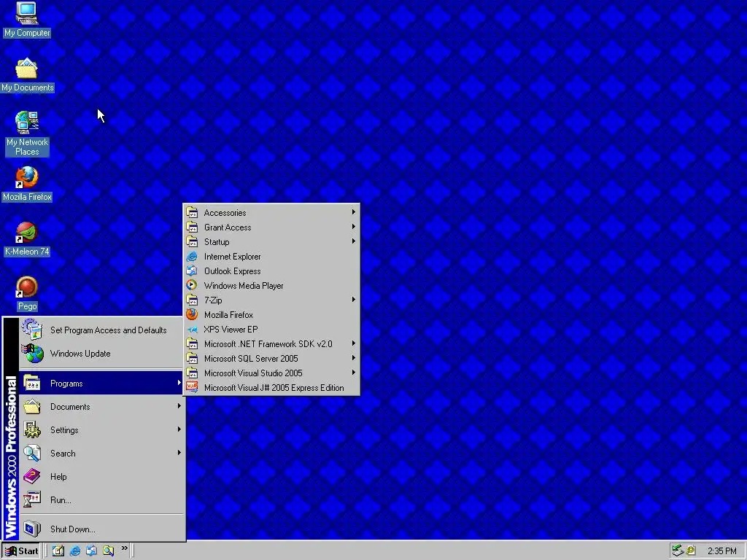The image size is (747, 560).
Task: Click the folder-with-magnifier quick launch icon
Action: [x=108, y=551]
